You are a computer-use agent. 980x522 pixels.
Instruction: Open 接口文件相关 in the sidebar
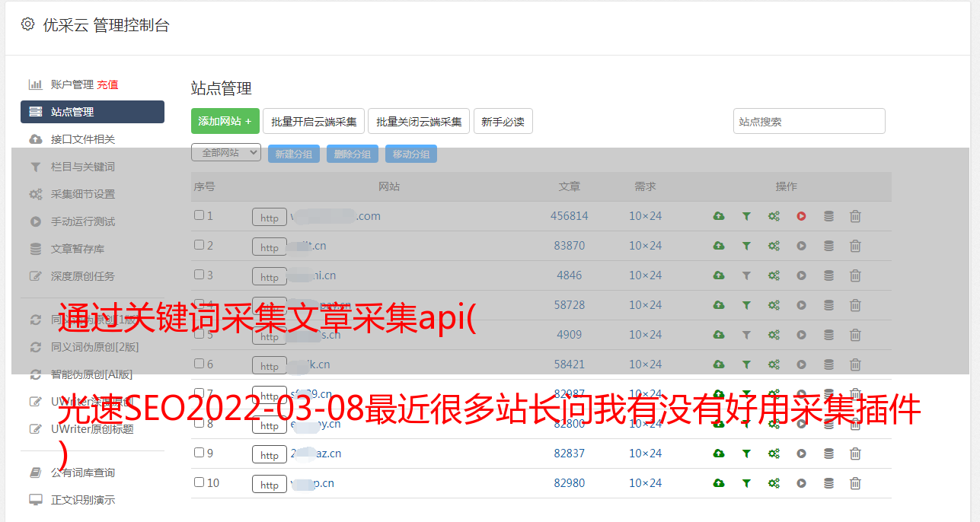(82, 139)
